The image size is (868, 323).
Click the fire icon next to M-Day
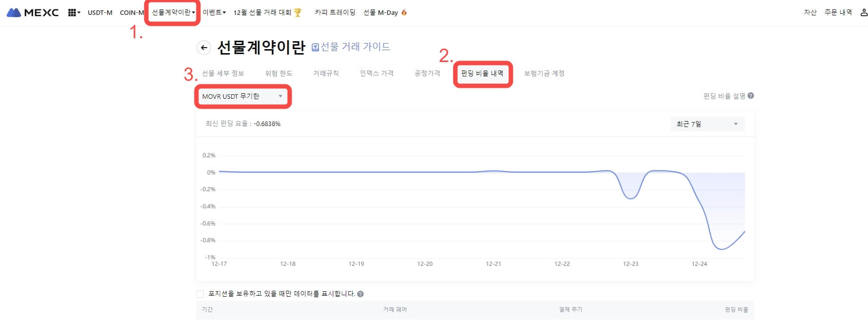(404, 12)
